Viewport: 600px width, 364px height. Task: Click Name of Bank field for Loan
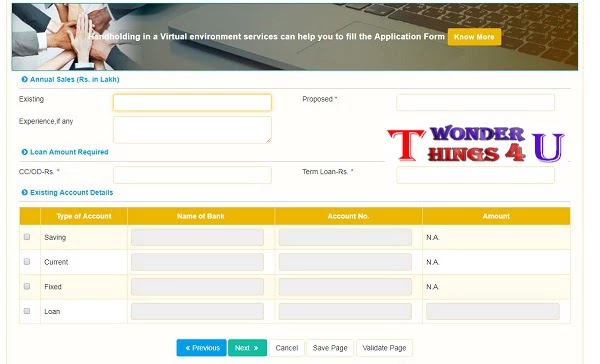[x=197, y=312]
